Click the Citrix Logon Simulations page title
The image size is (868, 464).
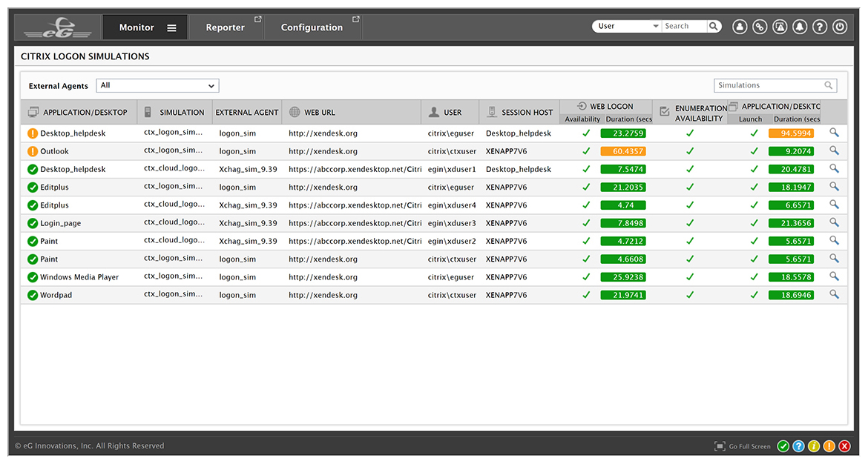coord(85,56)
